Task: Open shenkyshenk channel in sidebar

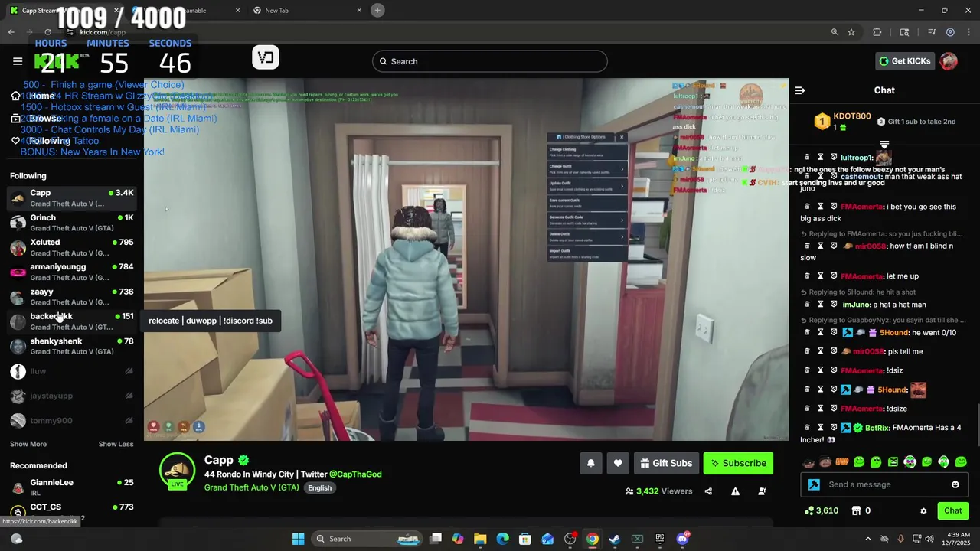Action: pyautogui.click(x=72, y=346)
